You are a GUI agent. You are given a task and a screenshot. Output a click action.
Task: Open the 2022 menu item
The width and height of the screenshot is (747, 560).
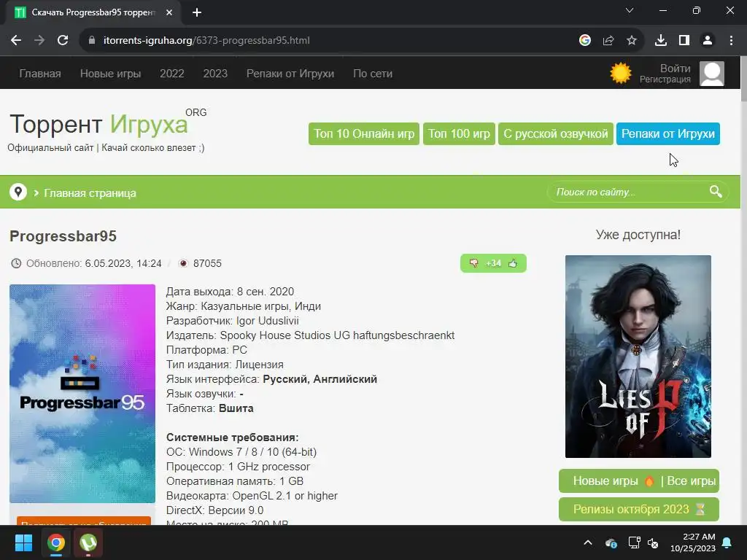[x=172, y=74]
